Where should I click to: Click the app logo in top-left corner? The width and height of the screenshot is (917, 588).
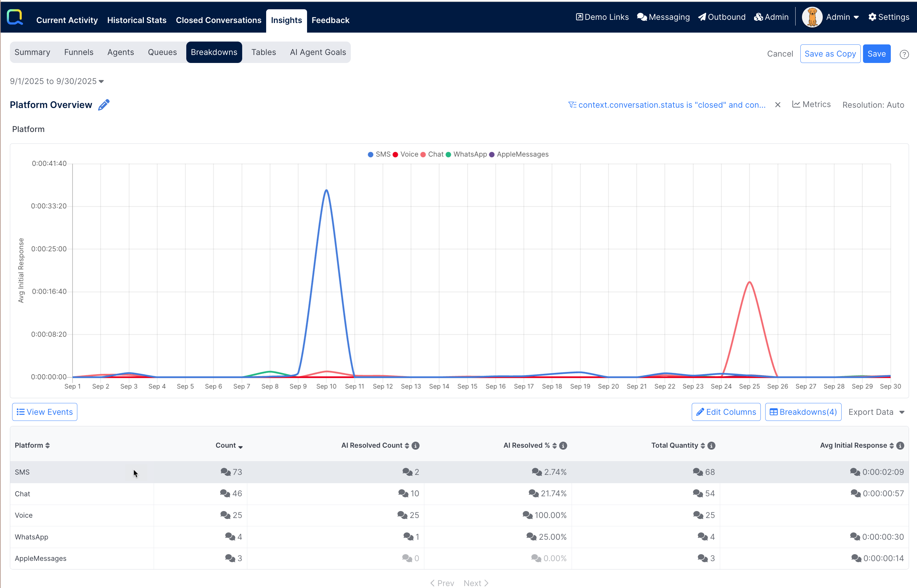[15, 17]
